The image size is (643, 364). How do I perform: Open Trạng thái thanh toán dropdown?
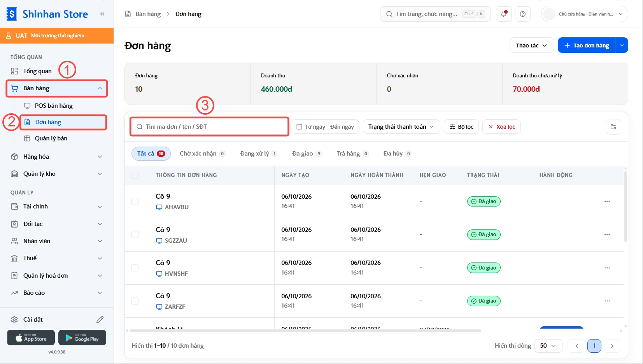401,127
